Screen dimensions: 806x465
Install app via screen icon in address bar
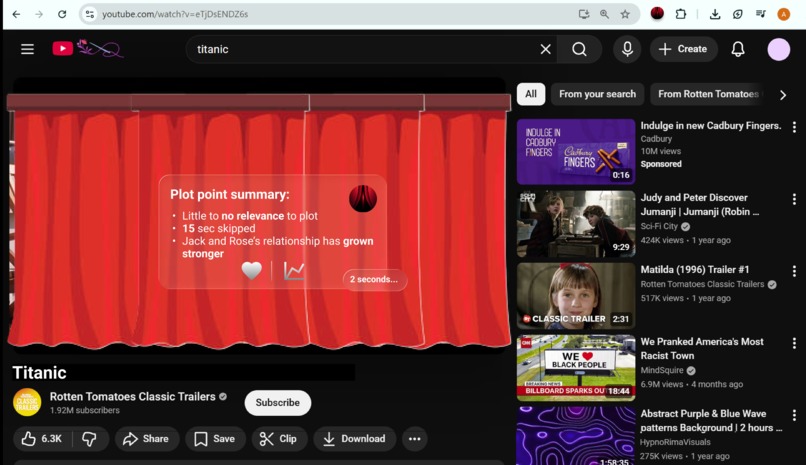(x=583, y=14)
